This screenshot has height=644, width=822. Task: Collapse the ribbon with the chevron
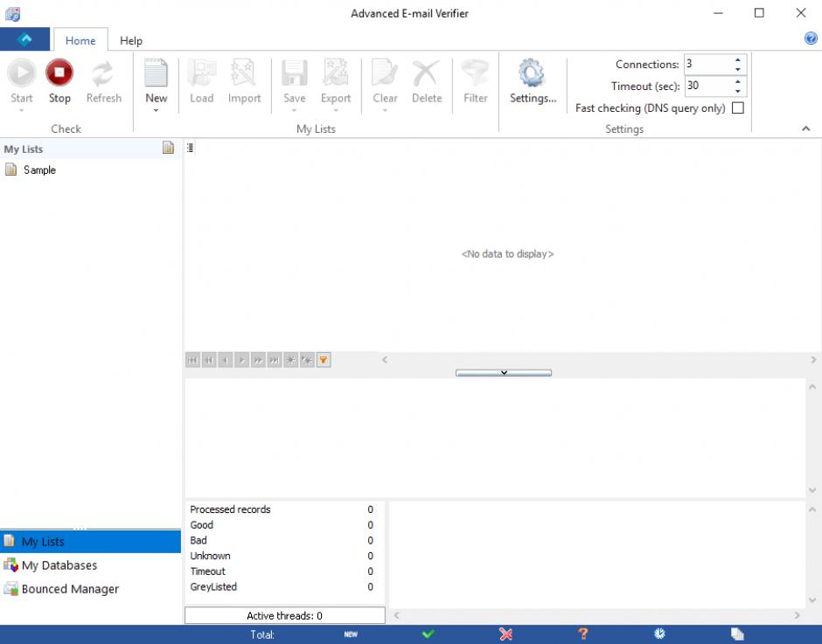tap(805, 128)
